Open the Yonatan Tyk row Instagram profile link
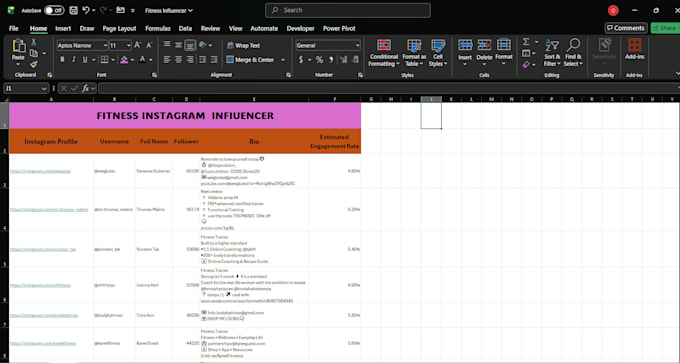Screen dimensions: 680x363 tap(43, 249)
